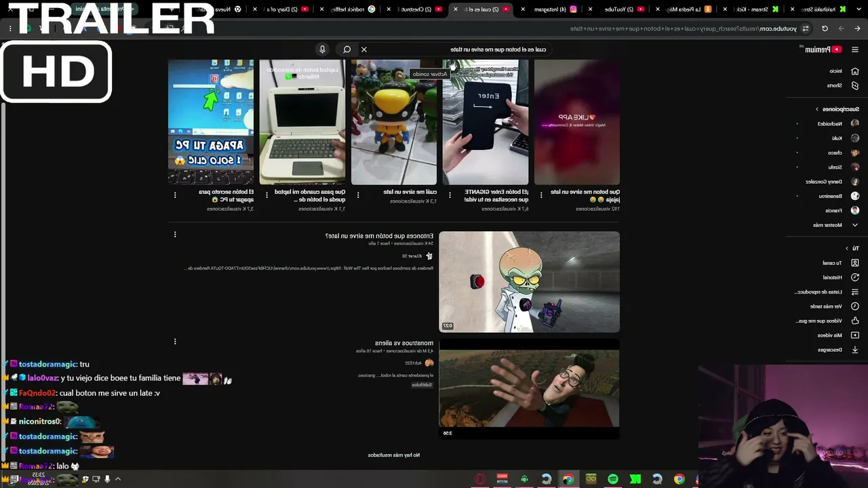Image resolution: width=868 pixels, height=488 pixels.
Task: Switch to the 'Stream - Kick' tab
Action: point(755,9)
